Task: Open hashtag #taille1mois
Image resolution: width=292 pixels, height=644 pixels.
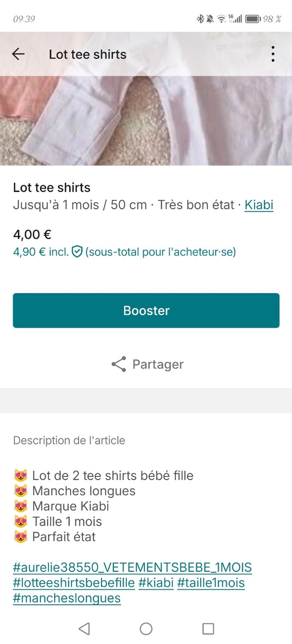Action: click(212, 583)
